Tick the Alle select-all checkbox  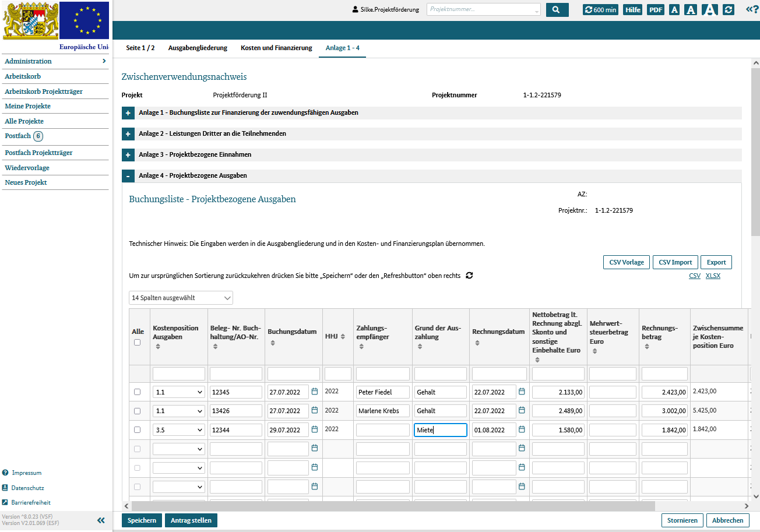click(x=138, y=342)
